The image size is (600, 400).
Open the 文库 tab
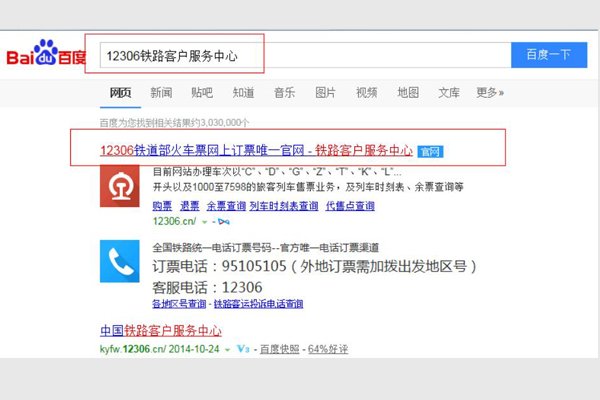(449, 93)
